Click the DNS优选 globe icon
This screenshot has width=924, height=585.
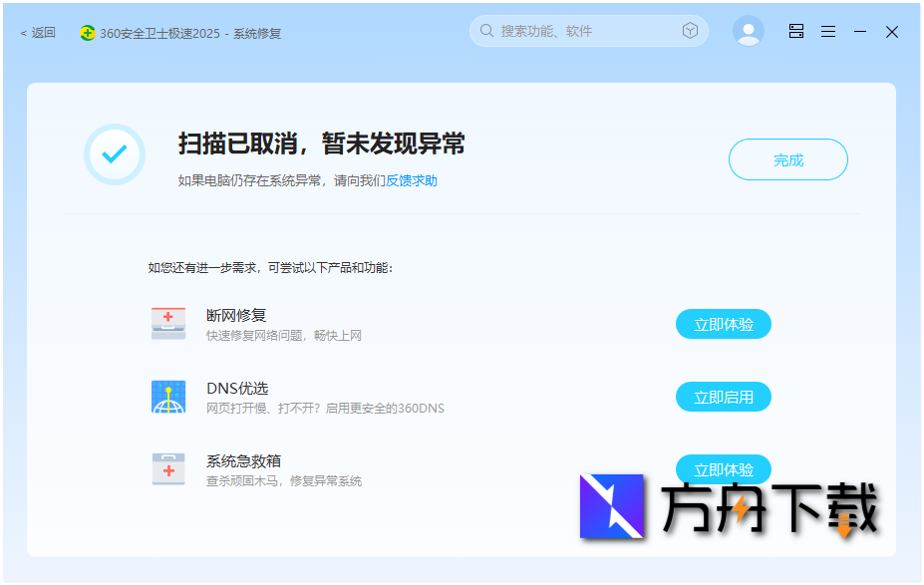pos(168,396)
